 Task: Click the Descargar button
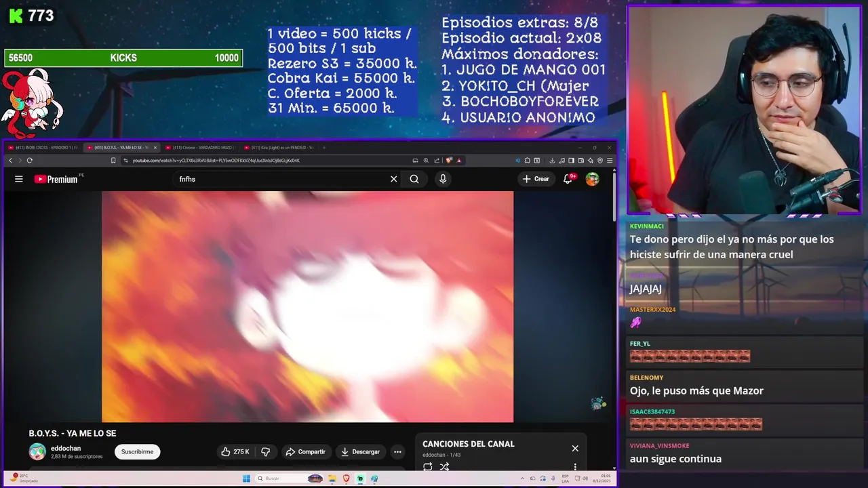[360, 451]
